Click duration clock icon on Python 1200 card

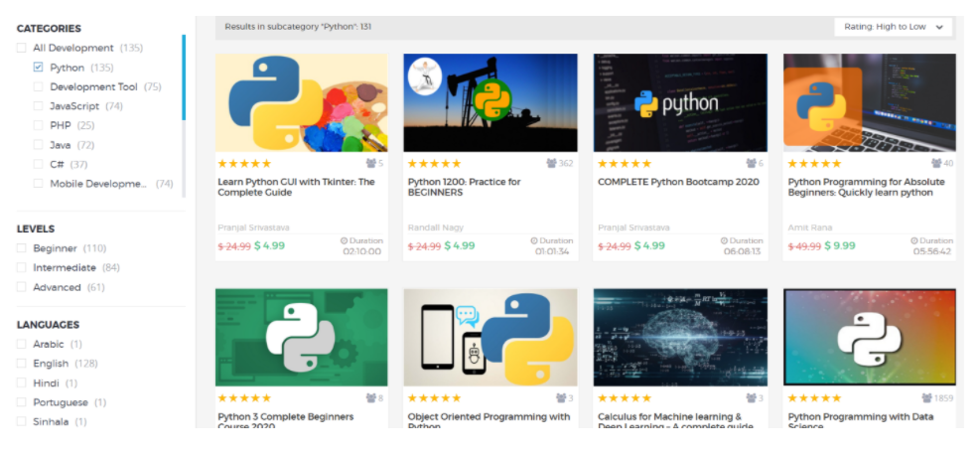pos(535,240)
